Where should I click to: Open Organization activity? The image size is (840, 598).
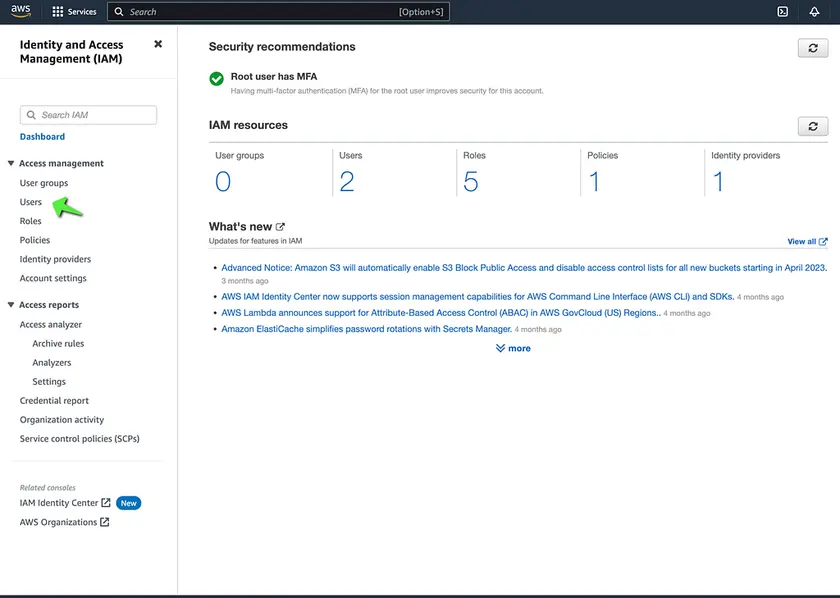pyautogui.click(x=62, y=420)
